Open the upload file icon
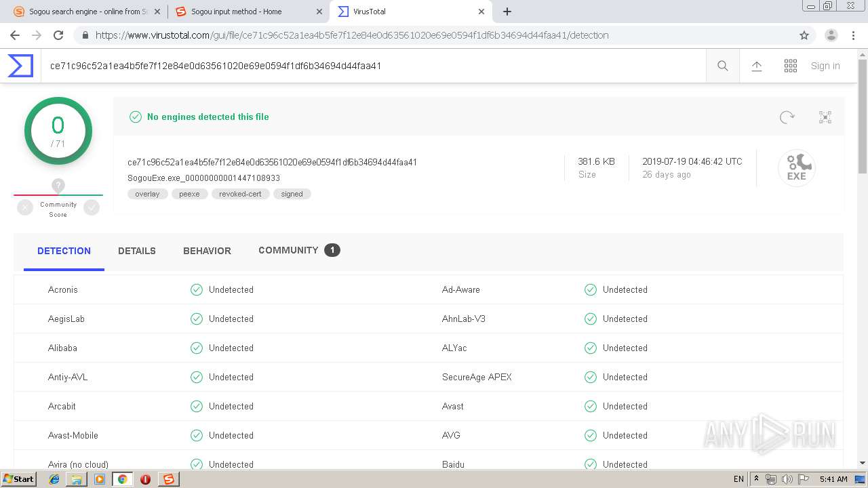Screen dimensions: 868x488 pos(757,66)
